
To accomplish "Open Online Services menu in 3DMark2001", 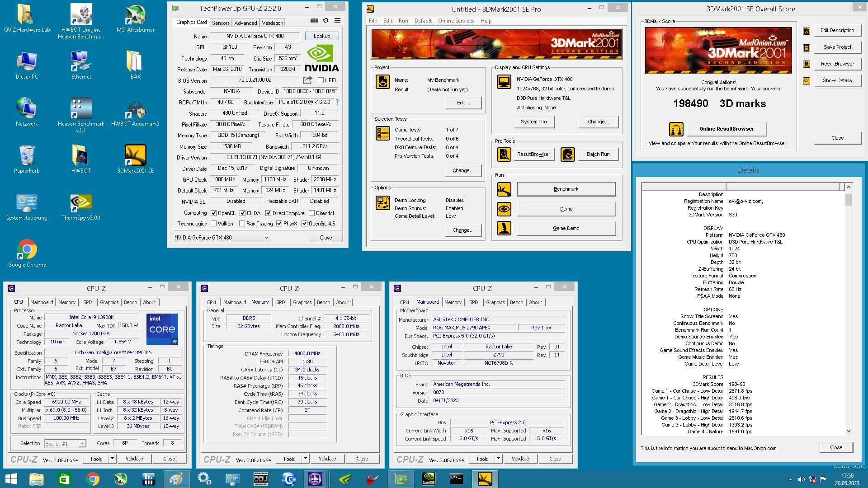I will point(456,21).
